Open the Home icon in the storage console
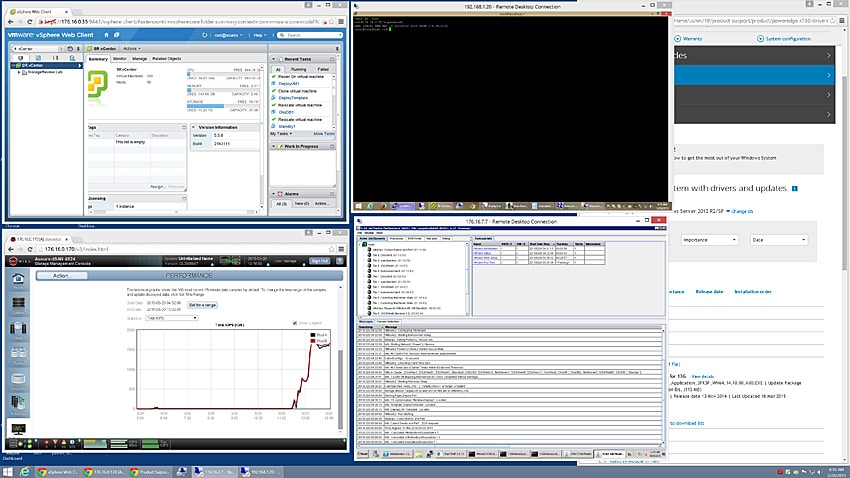 (x=18, y=279)
